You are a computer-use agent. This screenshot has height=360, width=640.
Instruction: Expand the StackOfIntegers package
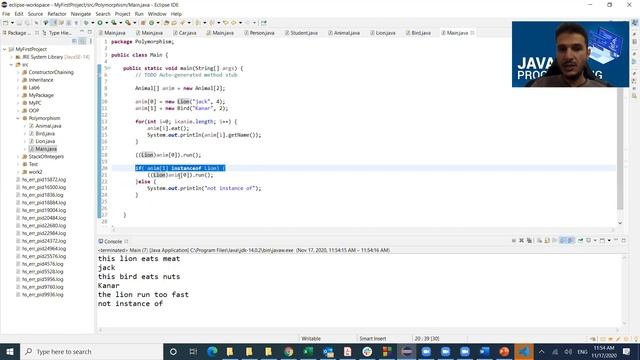18,156
